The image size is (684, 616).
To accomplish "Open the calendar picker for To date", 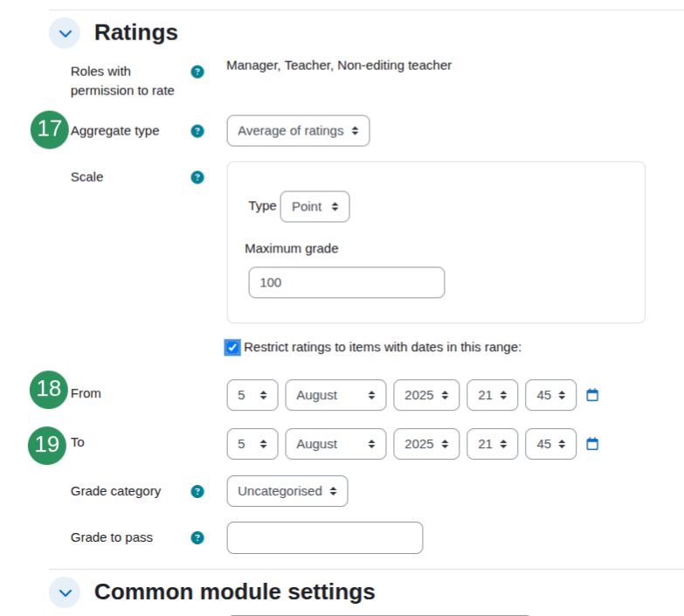I will (592, 444).
